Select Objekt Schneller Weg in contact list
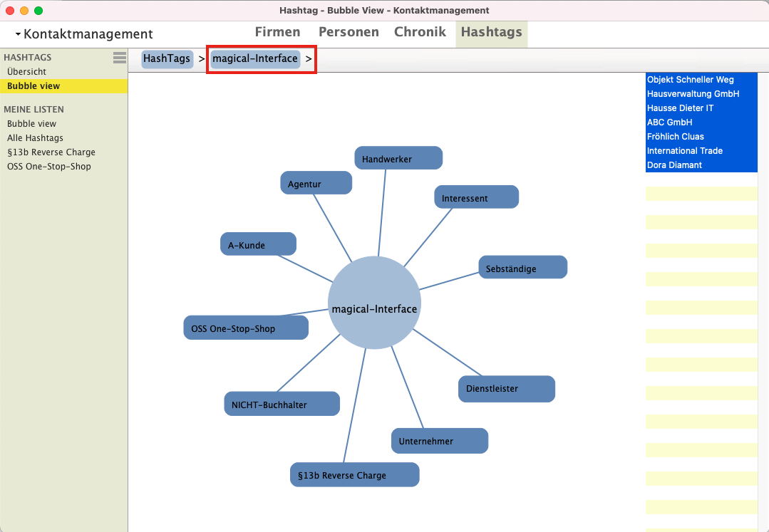Image resolution: width=769 pixels, height=532 pixels. [690, 80]
